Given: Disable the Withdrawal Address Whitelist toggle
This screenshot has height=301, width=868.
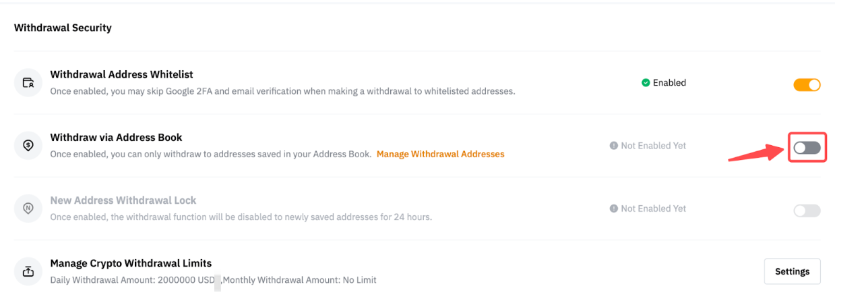Looking at the screenshot, I should coord(807,85).
